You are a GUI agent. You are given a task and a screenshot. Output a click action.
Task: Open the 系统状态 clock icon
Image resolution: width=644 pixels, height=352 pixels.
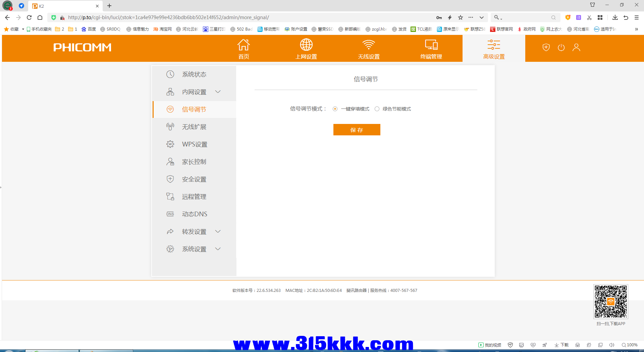click(x=170, y=74)
